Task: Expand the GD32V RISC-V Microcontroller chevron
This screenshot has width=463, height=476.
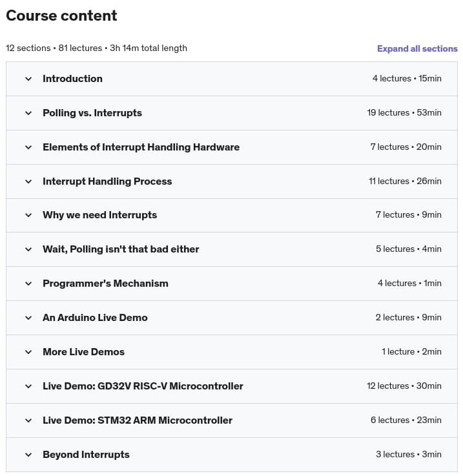Action: [28, 386]
